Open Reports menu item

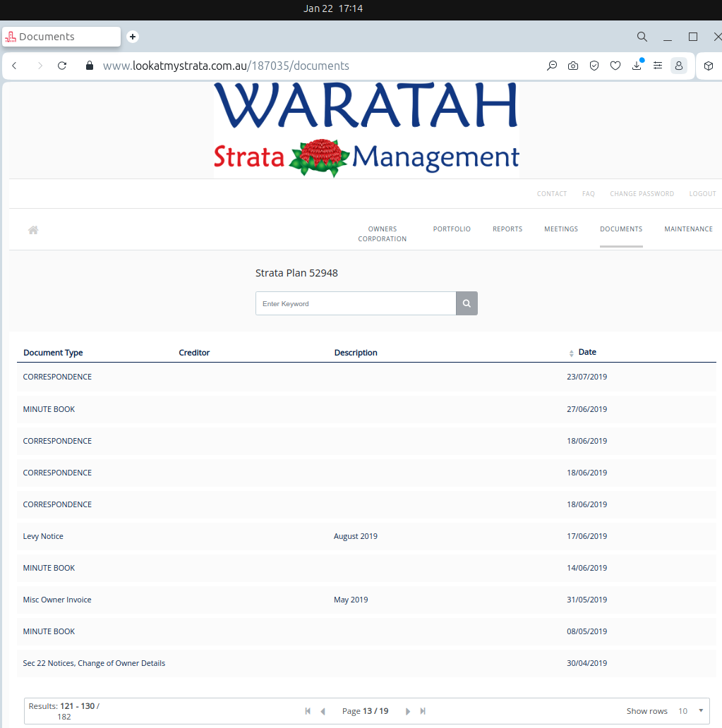click(x=507, y=229)
